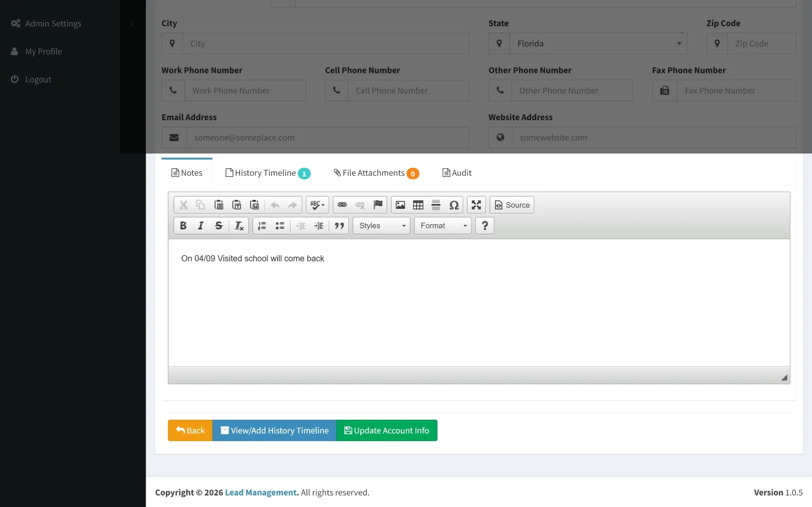Click the block quote icon
The image size is (812, 507).
(339, 226)
